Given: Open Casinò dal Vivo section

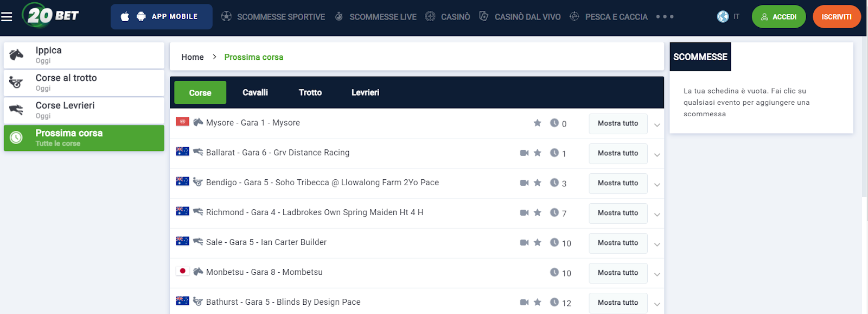Looking at the screenshot, I should point(520,17).
